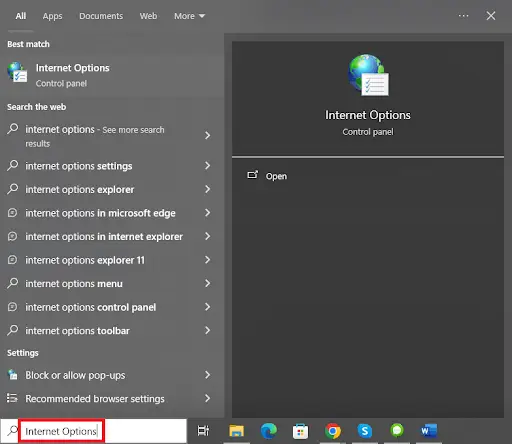Expand arrow for 'internet options toolbar'
Viewport: 512px width, 444px height.
click(207, 330)
